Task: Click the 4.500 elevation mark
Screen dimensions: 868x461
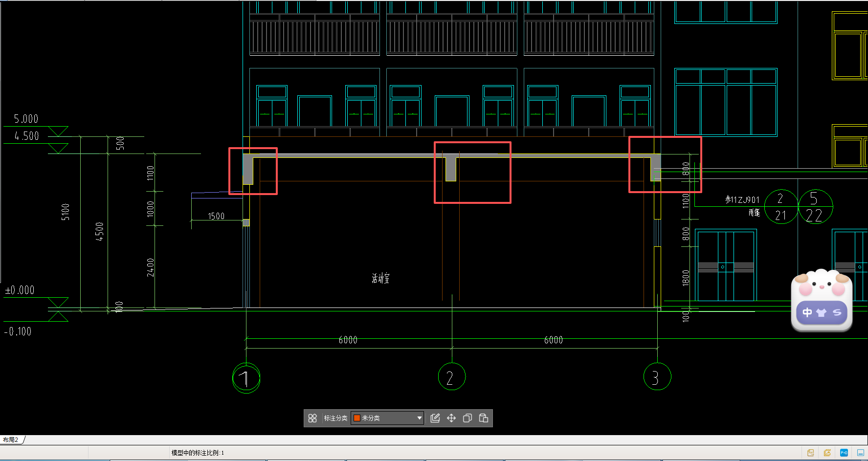Action: pyautogui.click(x=27, y=136)
